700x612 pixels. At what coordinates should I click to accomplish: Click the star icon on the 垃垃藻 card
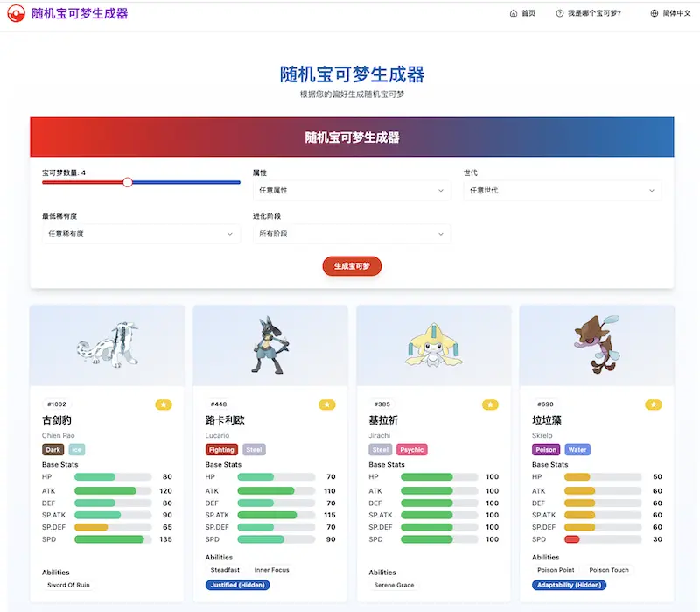654,404
